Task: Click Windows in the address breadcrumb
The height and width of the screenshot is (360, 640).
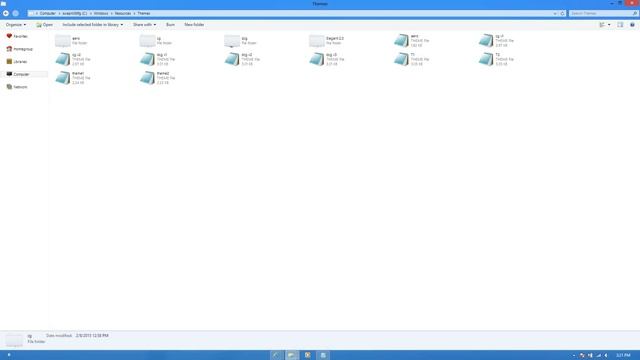Action: [101, 13]
